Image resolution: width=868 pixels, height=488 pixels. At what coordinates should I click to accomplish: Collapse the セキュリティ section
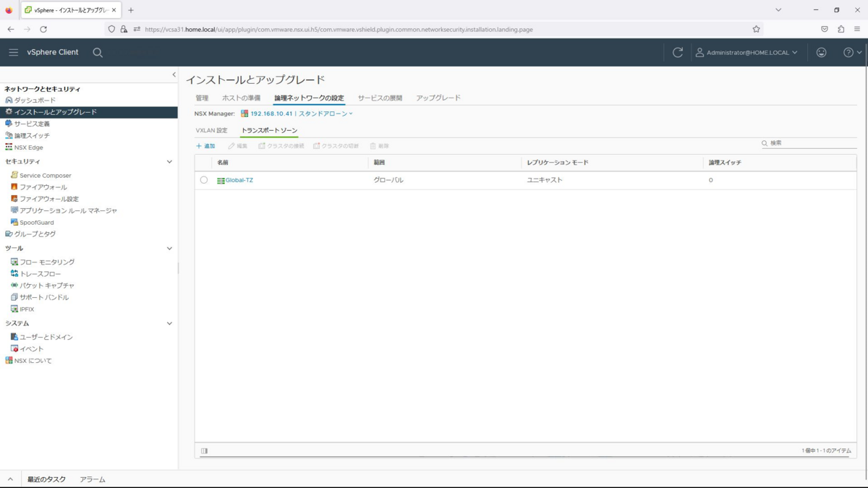(169, 161)
